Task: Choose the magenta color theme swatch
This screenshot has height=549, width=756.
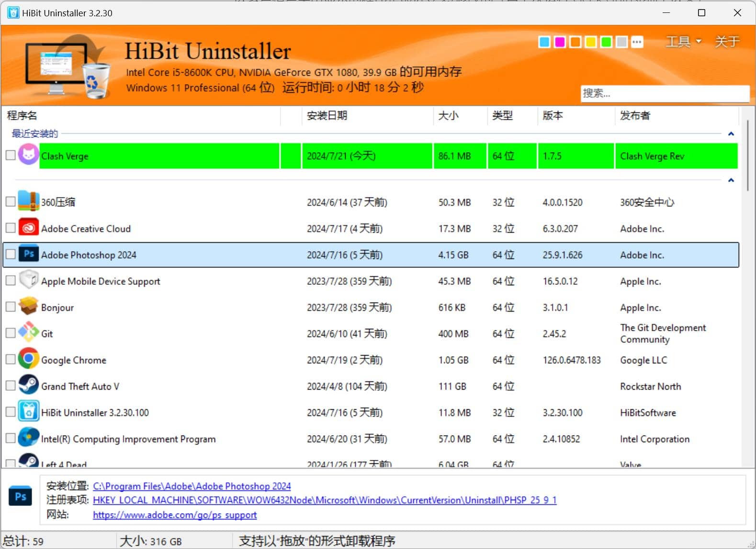Action: click(560, 42)
